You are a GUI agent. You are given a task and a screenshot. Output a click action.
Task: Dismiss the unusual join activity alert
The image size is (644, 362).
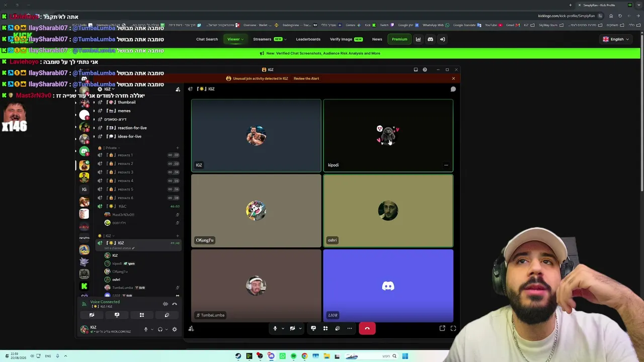[x=453, y=78]
